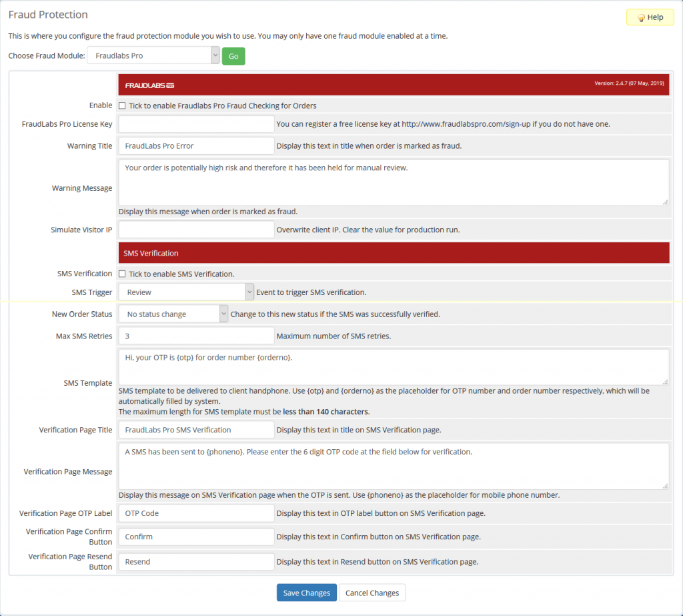Select the Max SMS Retries field
683x616 pixels.
195,336
